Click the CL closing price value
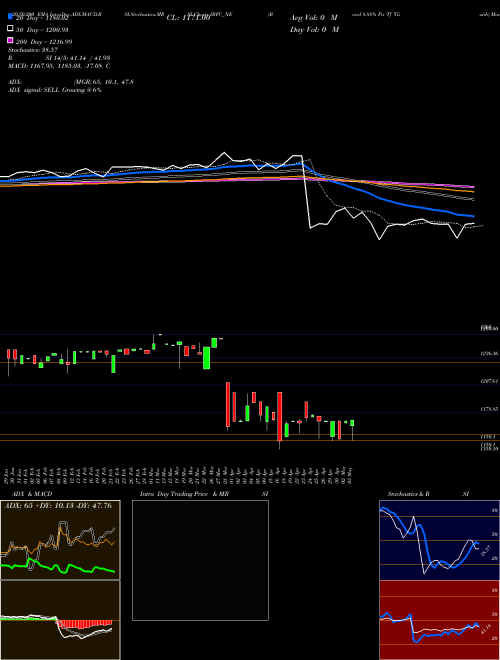This screenshot has width=500, height=660. coord(188,18)
